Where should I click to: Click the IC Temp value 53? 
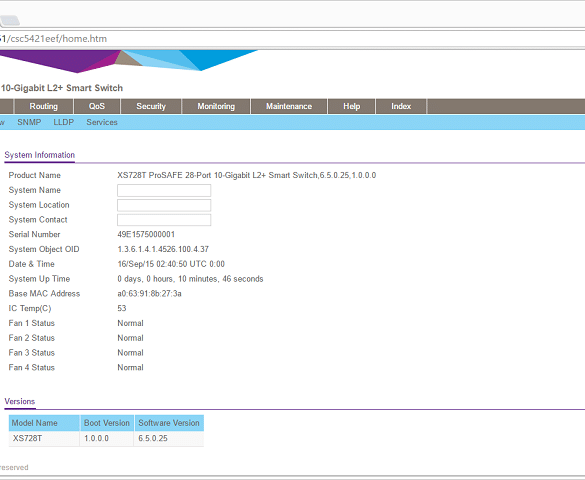pyautogui.click(x=122, y=308)
